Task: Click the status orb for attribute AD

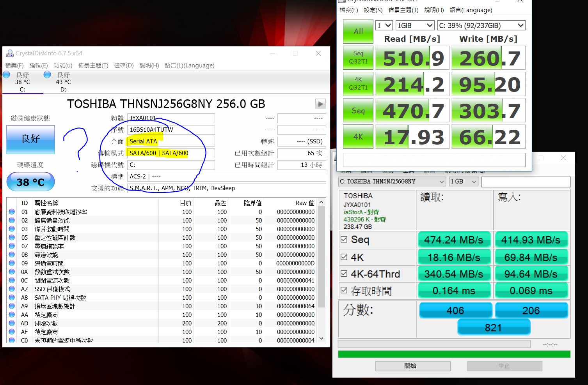Action: point(12,323)
